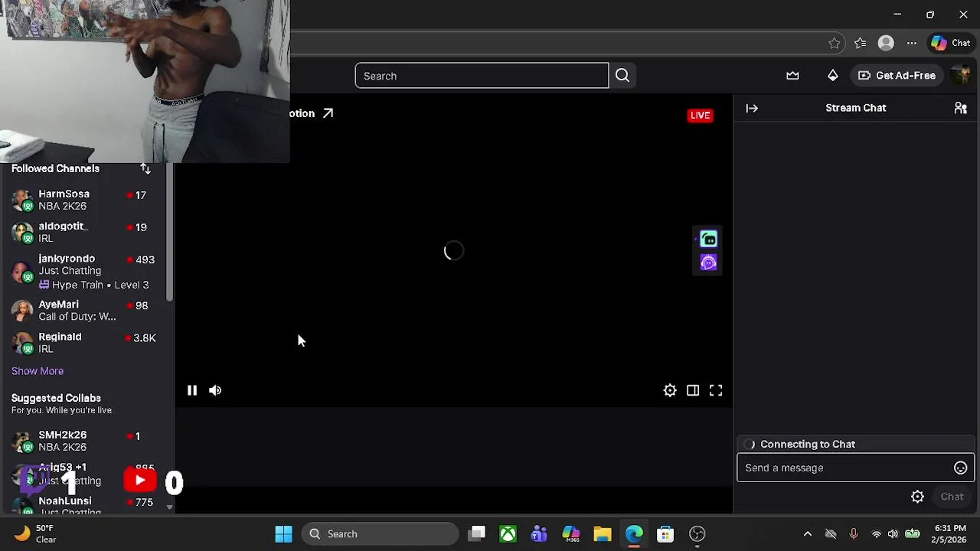Viewport: 980px width, 551px height.
Task: Open the emote picker in chat
Action: [960, 468]
